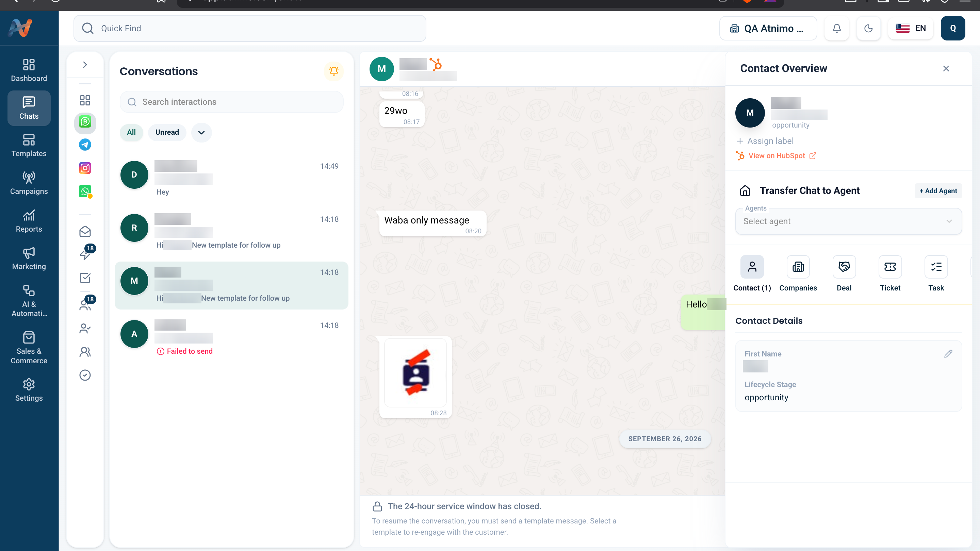Open notifications bell in top bar
The image size is (980, 551).
(x=837, y=28)
